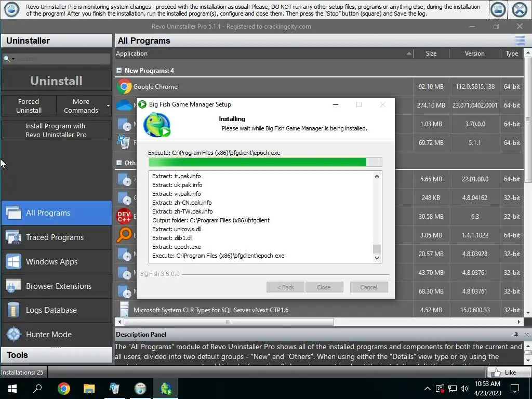
Task: Open the view options icon in All Programs header
Action: click(520, 41)
